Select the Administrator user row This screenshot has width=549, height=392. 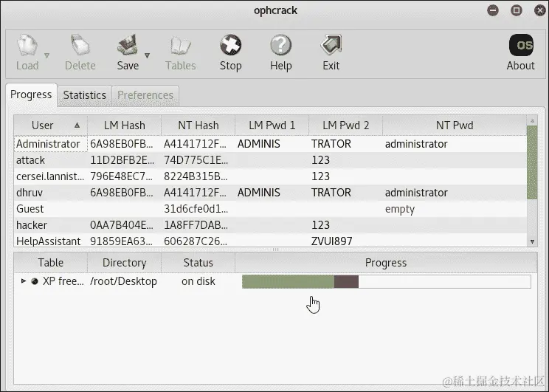click(x=270, y=144)
